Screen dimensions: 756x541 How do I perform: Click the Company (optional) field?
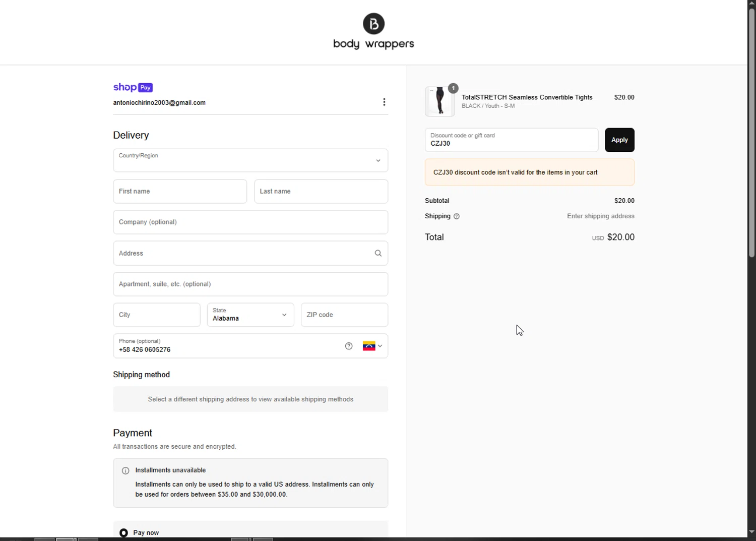pos(250,222)
